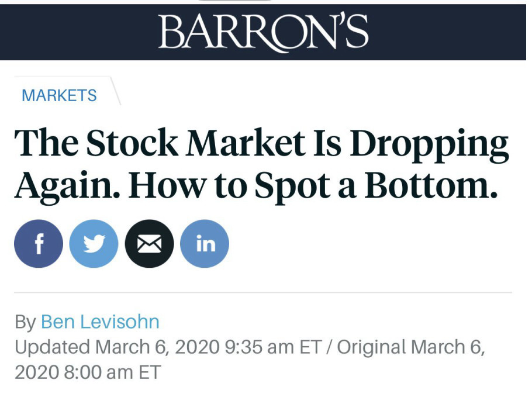Click the 'f' glyph in Facebook circle
This screenshot has width=532, height=404.
click(x=39, y=244)
